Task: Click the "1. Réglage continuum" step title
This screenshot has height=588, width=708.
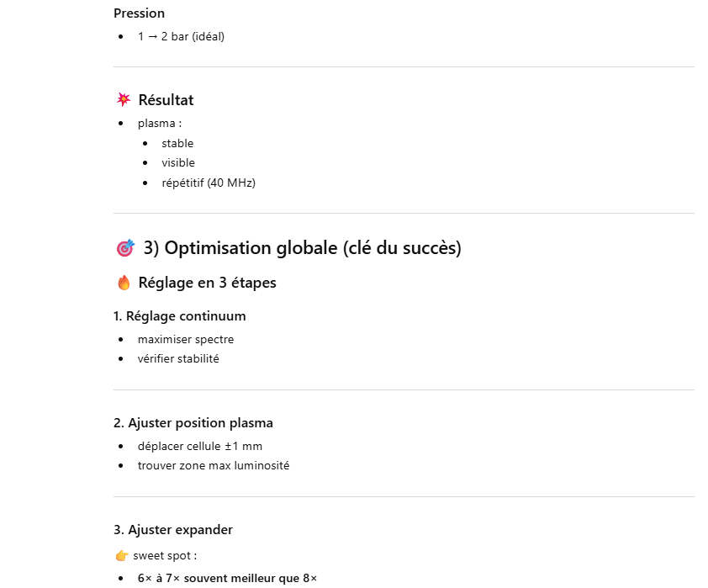Action: (x=180, y=316)
